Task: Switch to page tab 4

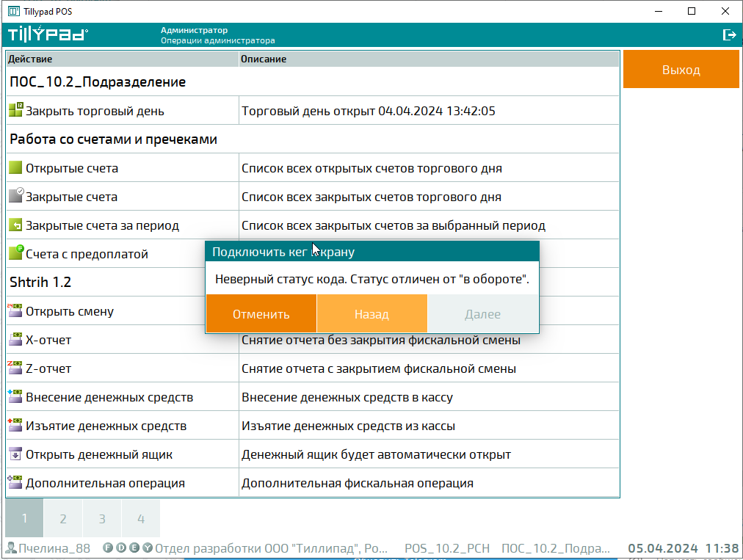Action: coord(141,518)
